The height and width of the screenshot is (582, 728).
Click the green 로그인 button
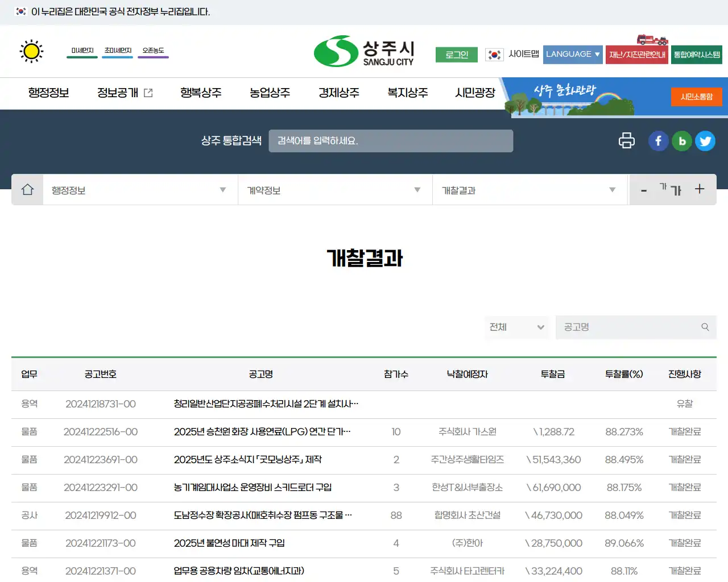457,55
